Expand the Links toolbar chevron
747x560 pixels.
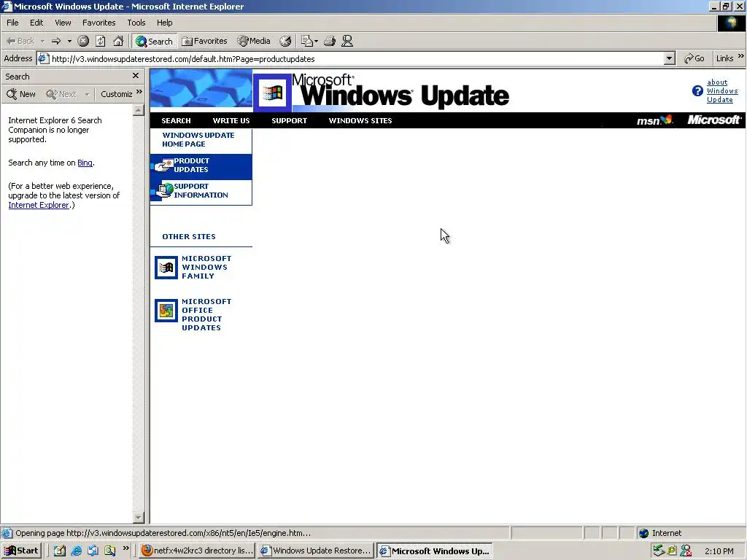coord(741,56)
